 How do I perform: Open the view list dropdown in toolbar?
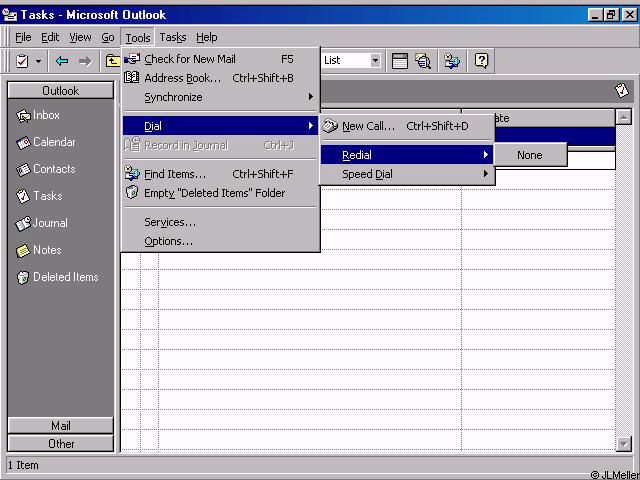[x=375, y=61]
